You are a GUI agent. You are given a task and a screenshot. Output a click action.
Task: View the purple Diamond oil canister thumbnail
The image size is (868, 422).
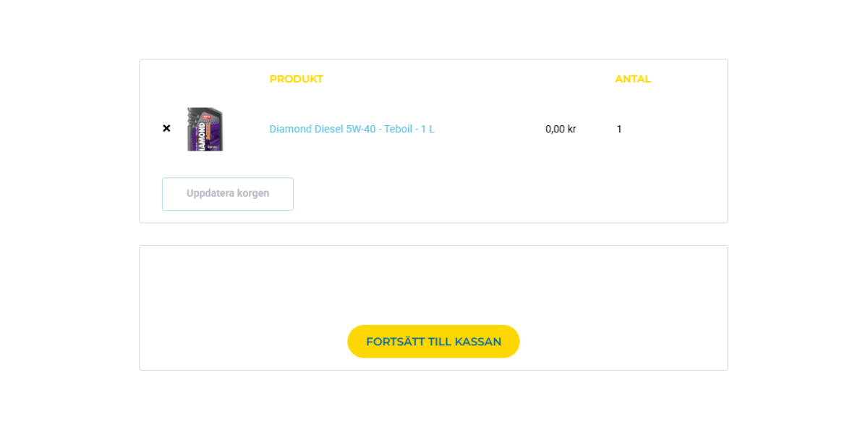[x=205, y=129]
